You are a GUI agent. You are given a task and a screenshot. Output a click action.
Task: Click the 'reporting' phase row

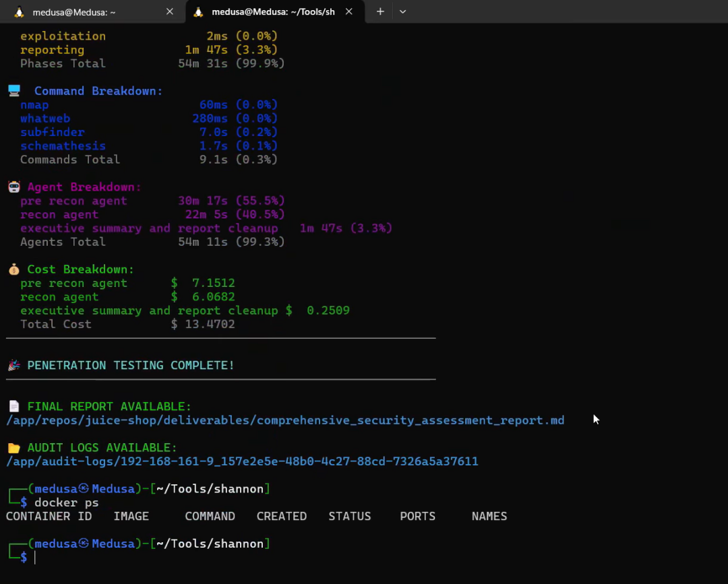[148, 50]
